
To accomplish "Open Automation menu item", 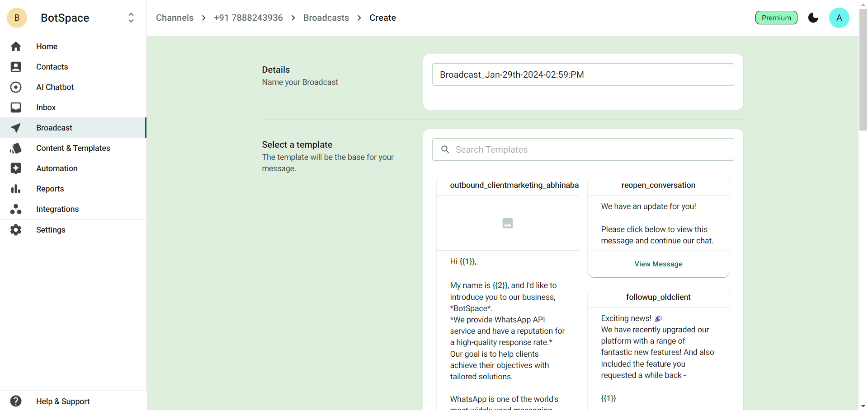I will [x=73, y=168].
